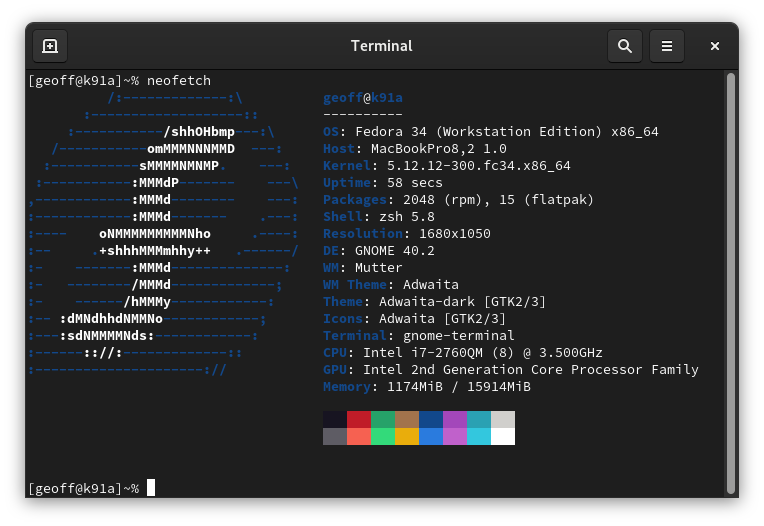Click the DE line GNOME 40.2

click(379, 251)
